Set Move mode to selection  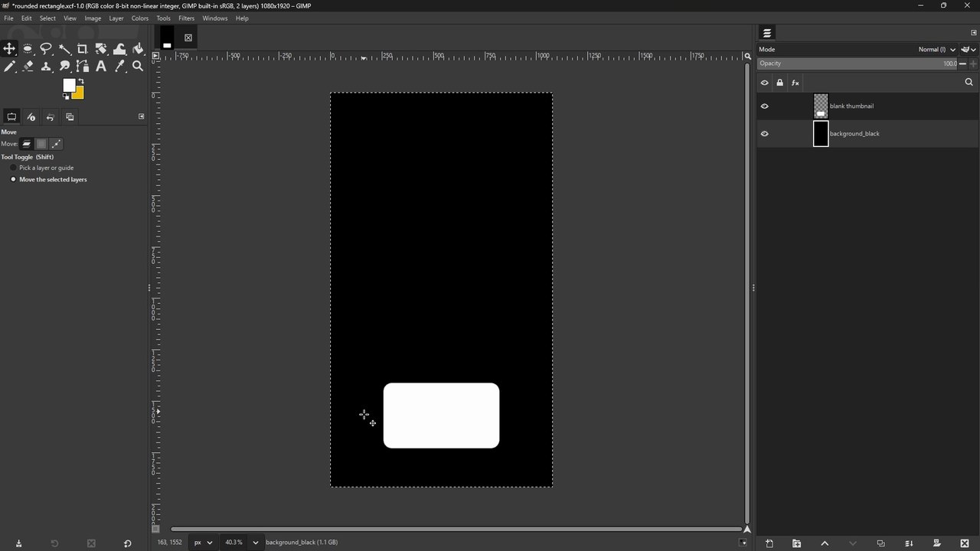point(41,144)
